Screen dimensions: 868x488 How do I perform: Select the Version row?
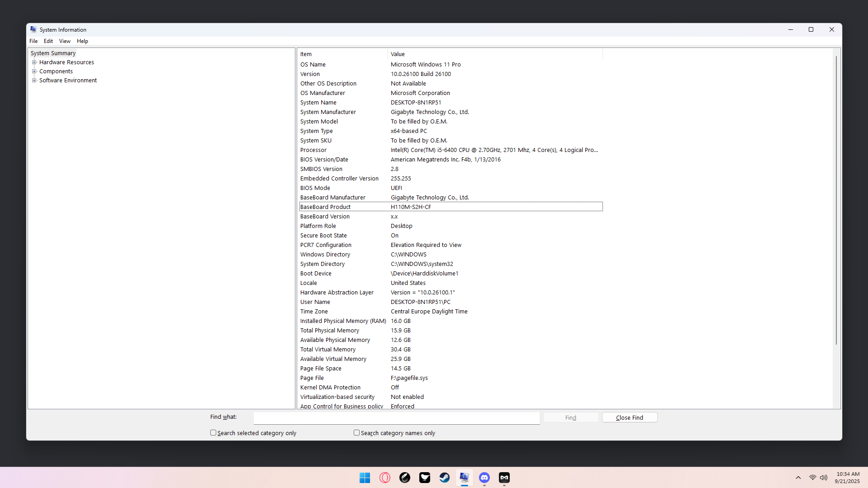pos(451,74)
